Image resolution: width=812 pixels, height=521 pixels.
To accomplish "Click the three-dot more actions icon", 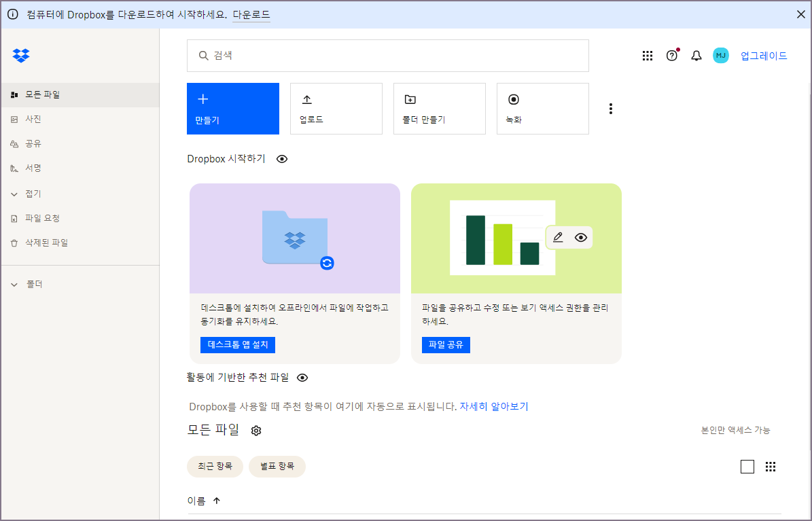I will [x=611, y=109].
